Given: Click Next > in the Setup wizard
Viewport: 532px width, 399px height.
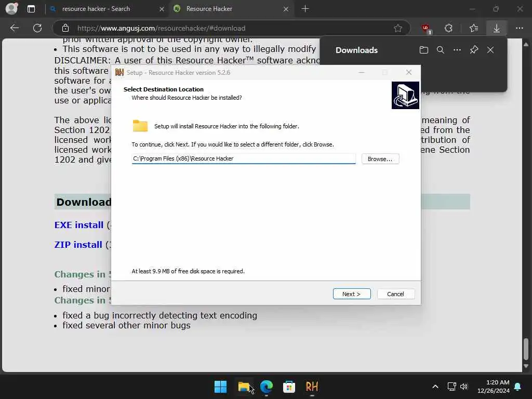Looking at the screenshot, I should 352,294.
